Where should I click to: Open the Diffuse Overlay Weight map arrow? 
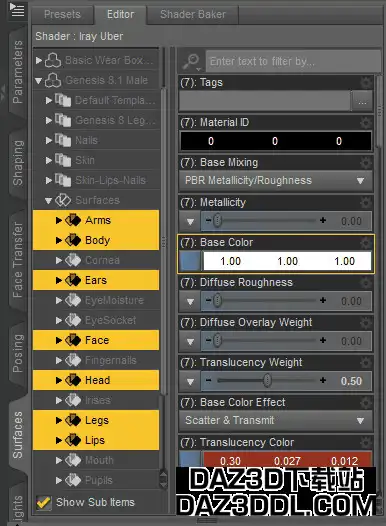click(x=190, y=341)
